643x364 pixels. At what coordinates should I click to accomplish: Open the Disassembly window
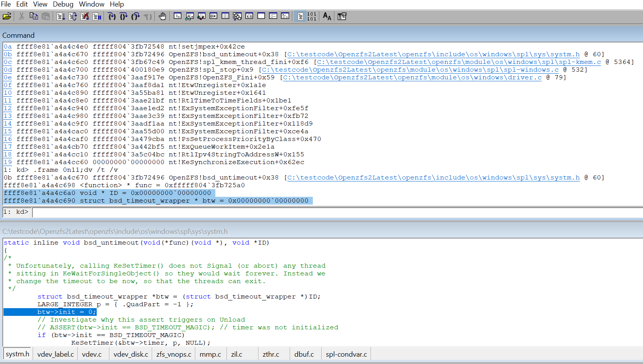[x=249, y=16]
